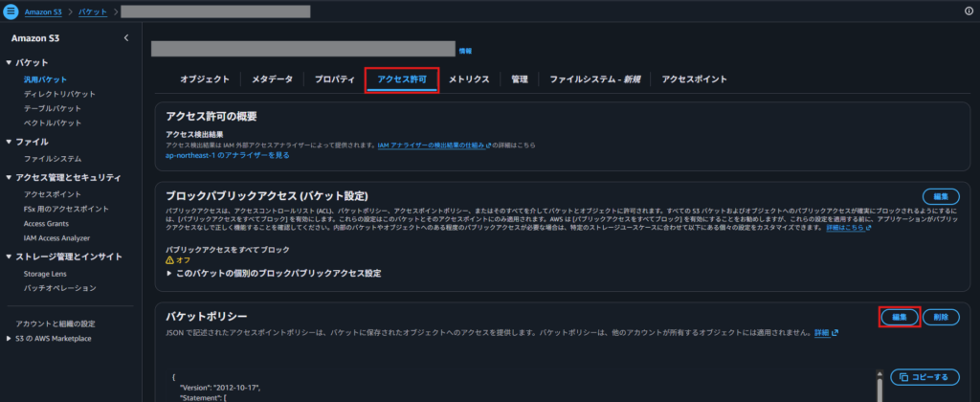
Task: Click 編集 button for バケットポリシー
Action: [x=900, y=317]
